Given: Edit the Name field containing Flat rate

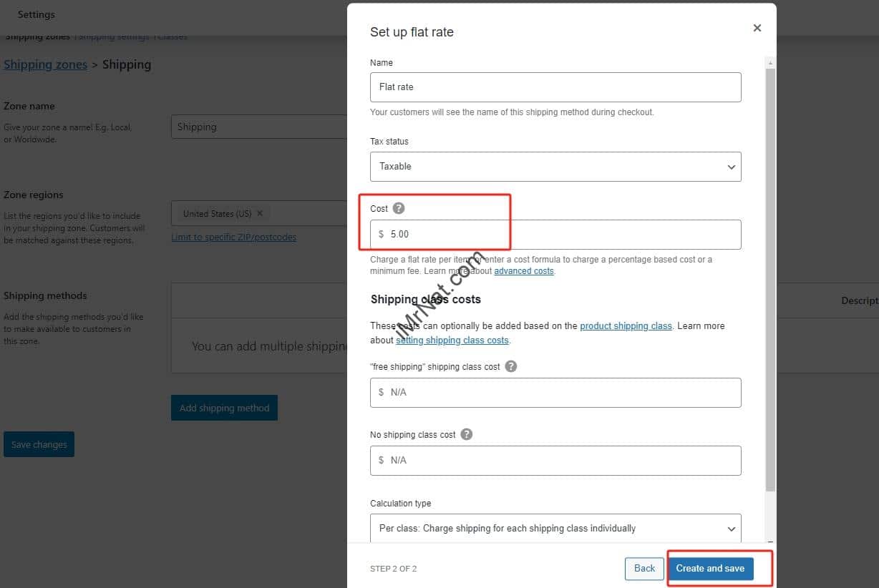Looking at the screenshot, I should coord(555,87).
